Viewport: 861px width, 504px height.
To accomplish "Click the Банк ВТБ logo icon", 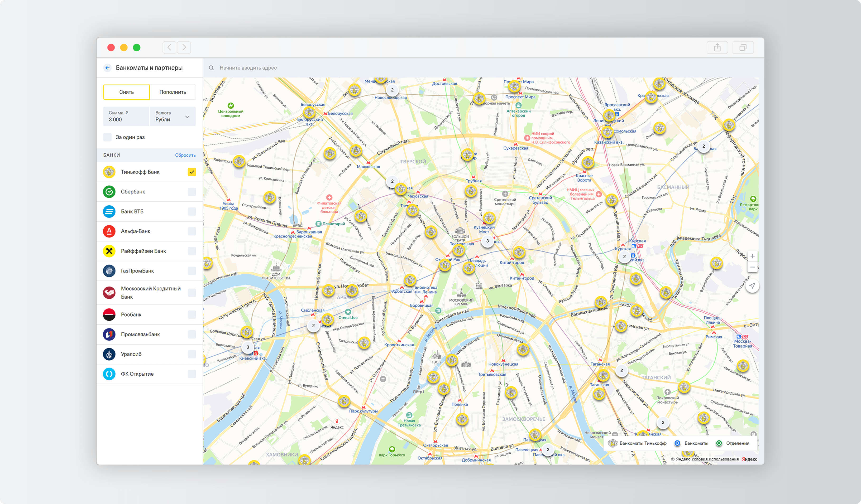I will tap(109, 211).
